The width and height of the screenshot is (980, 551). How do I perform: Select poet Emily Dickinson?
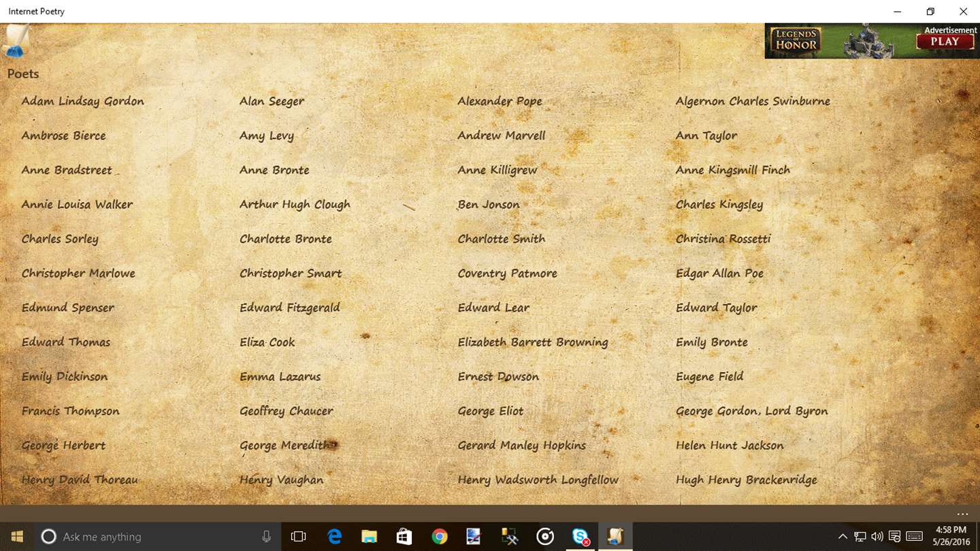64,377
